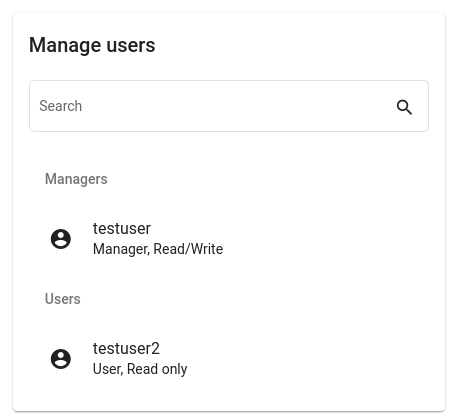Image resolution: width=452 pixels, height=417 pixels.
Task: Click the empty middle of the search box
Action: pyautogui.click(x=229, y=106)
